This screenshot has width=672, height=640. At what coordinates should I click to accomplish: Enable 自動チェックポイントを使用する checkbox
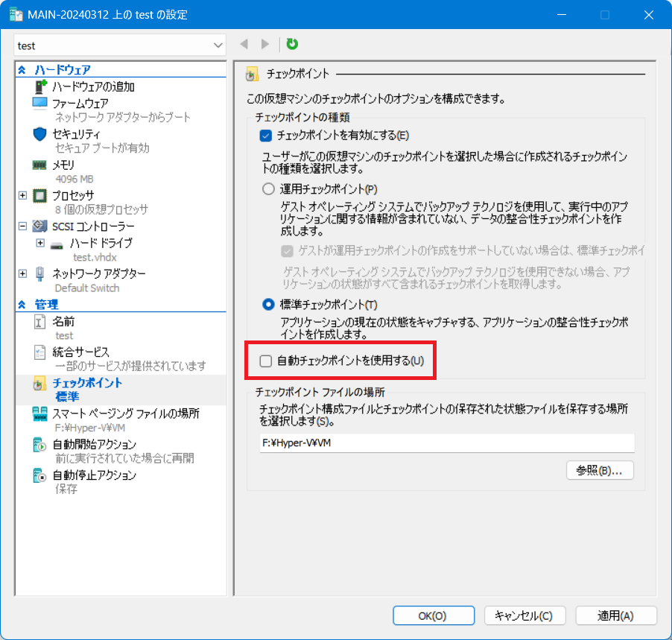point(266,361)
